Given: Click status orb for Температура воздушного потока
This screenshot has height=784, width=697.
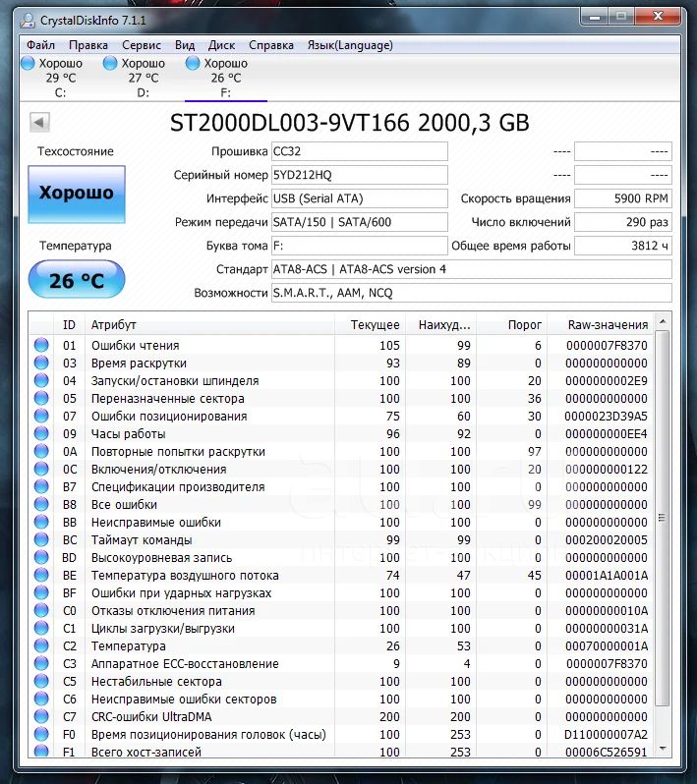Looking at the screenshot, I should coord(41,575).
